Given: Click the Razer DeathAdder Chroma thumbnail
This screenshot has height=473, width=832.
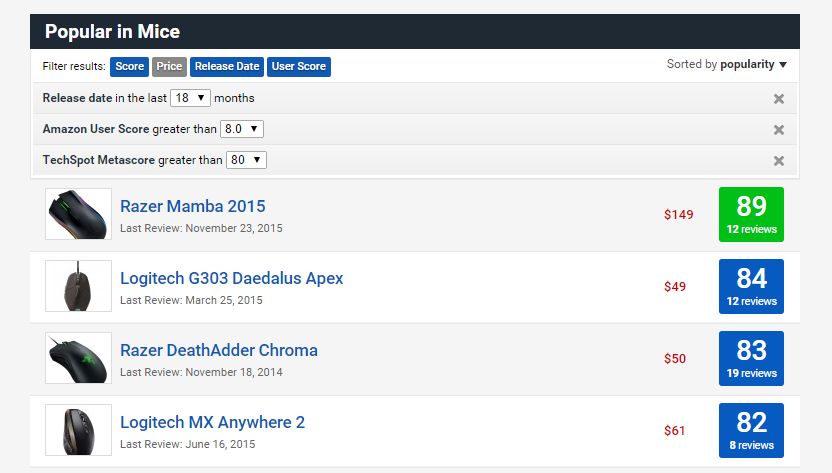Looking at the screenshot, I should 79,358.
